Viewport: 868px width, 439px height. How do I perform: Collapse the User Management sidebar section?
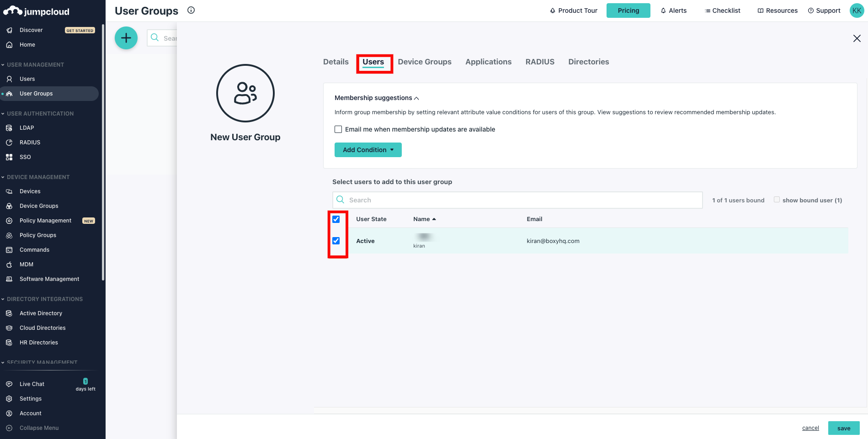32,65
